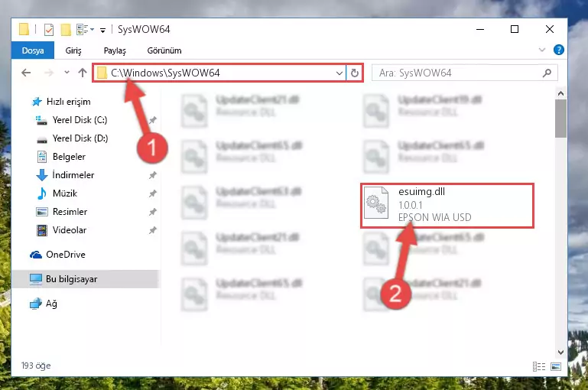Go up one folder level

click(83, 73)
